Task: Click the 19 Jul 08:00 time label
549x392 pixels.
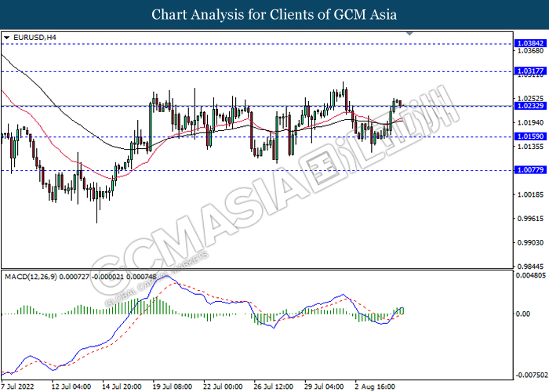Action: [173, 387]
